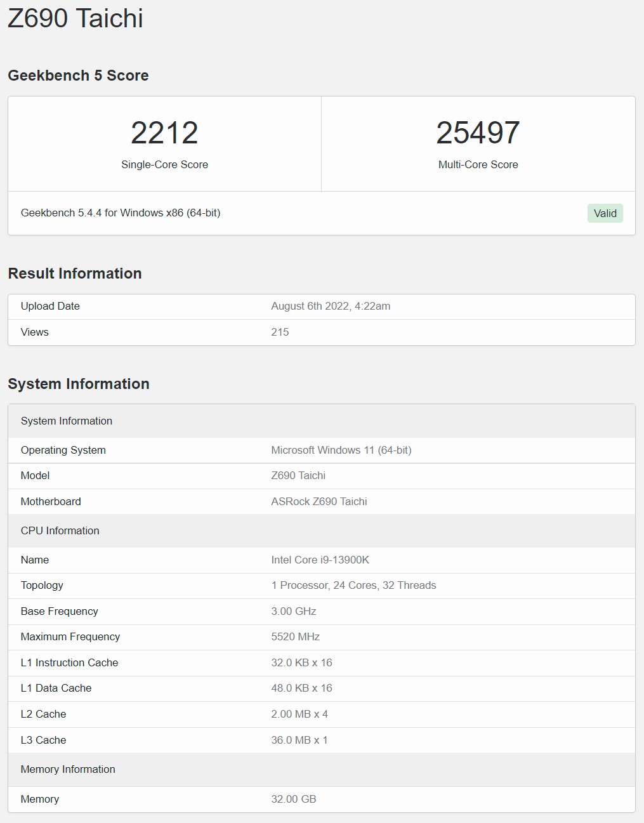
Task: Select ASRock Z690 Taichi motherboard value
Action: pos(319,501)
